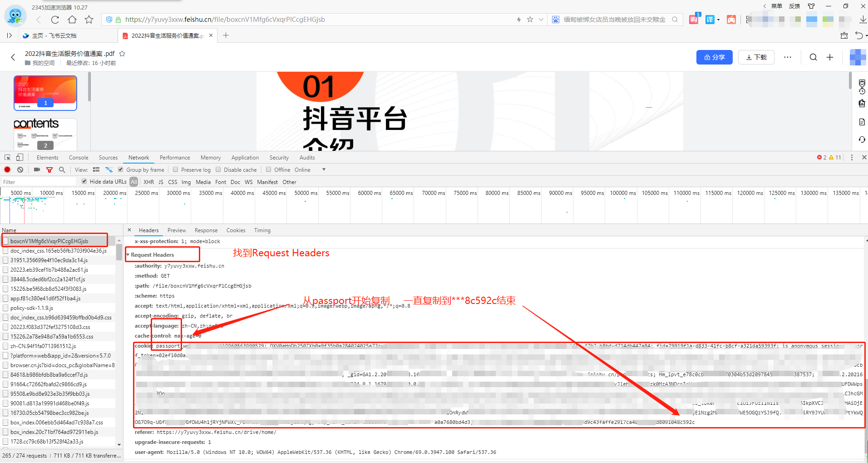868x463 pixels.
Task: Open the Online throttling dropdown
Action: click(x=323, y=169)
